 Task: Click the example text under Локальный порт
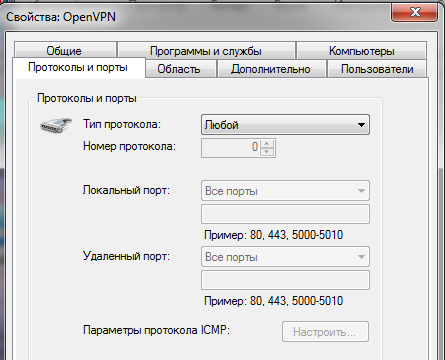[x=273, y=235]
